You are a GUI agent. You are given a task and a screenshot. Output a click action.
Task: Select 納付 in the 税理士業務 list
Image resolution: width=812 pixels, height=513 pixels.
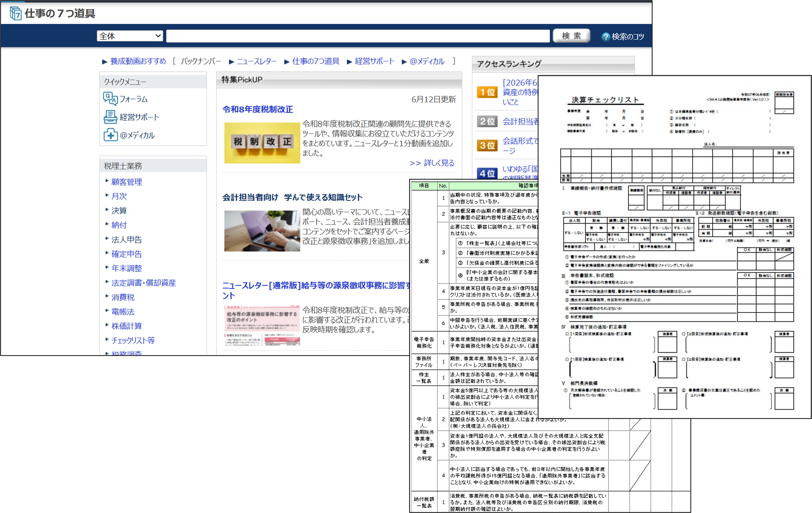click(x=119, y=225)
